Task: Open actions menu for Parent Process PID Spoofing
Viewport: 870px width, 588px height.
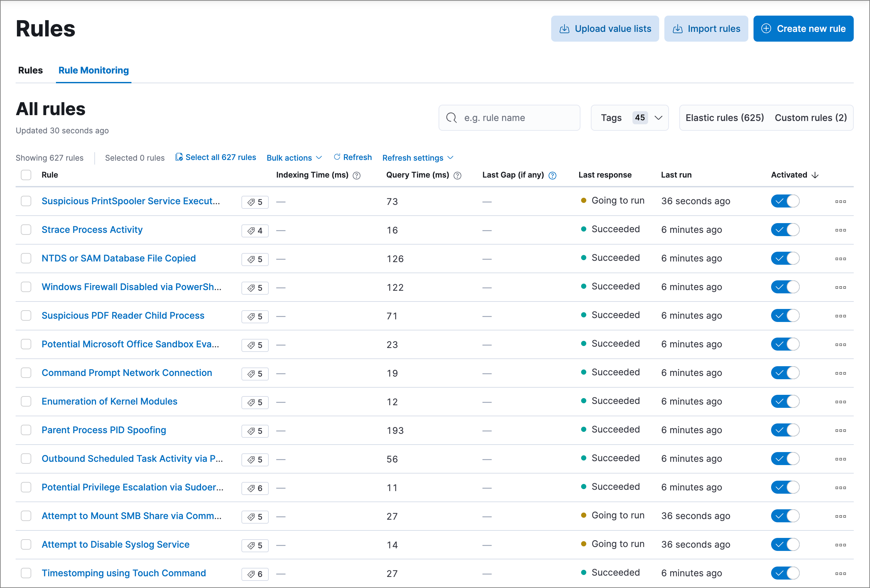Action: point(840,430)
